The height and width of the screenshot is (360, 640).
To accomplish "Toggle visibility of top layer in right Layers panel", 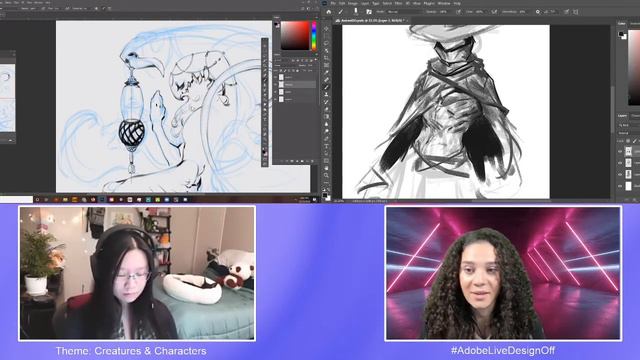I will pos(620,151).
